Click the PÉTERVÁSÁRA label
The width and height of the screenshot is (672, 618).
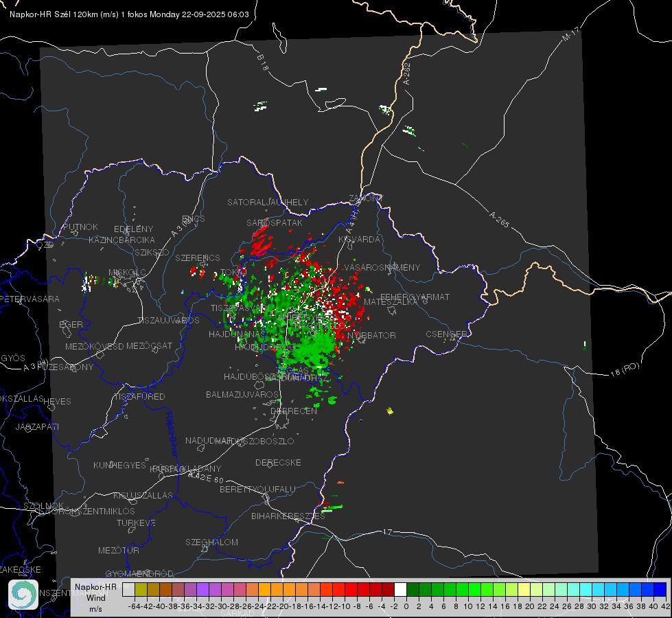(x=30, y=299)
